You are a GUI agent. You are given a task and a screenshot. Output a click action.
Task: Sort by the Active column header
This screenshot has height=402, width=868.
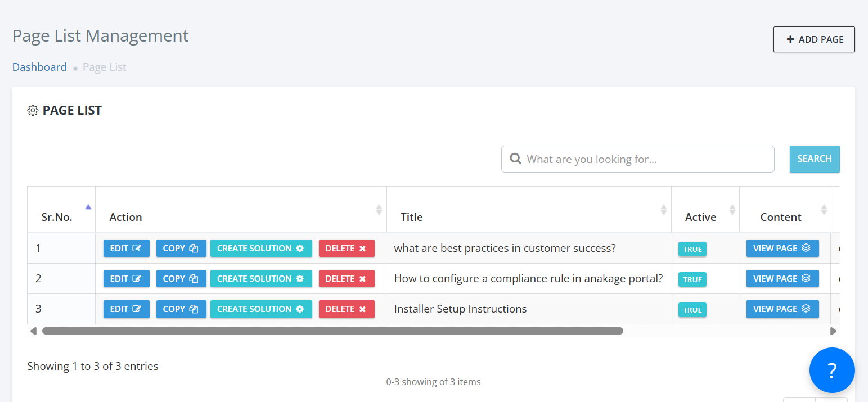tap(705, 210)
